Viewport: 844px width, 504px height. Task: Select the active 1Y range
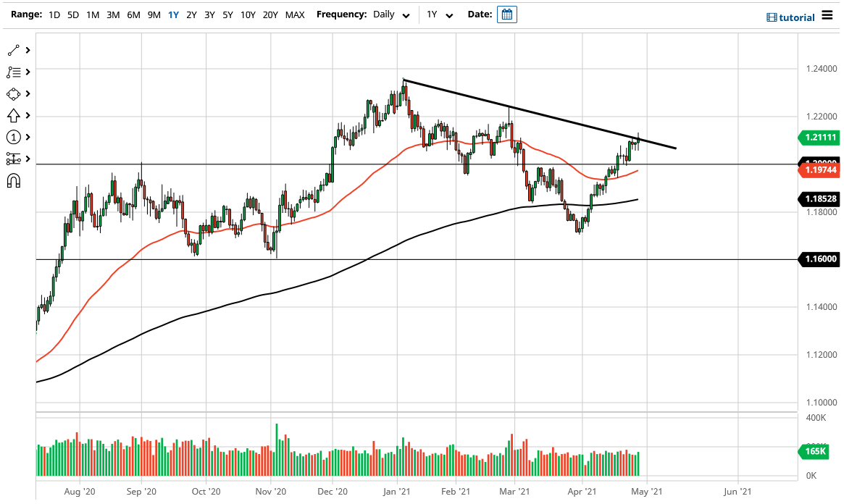173,14
